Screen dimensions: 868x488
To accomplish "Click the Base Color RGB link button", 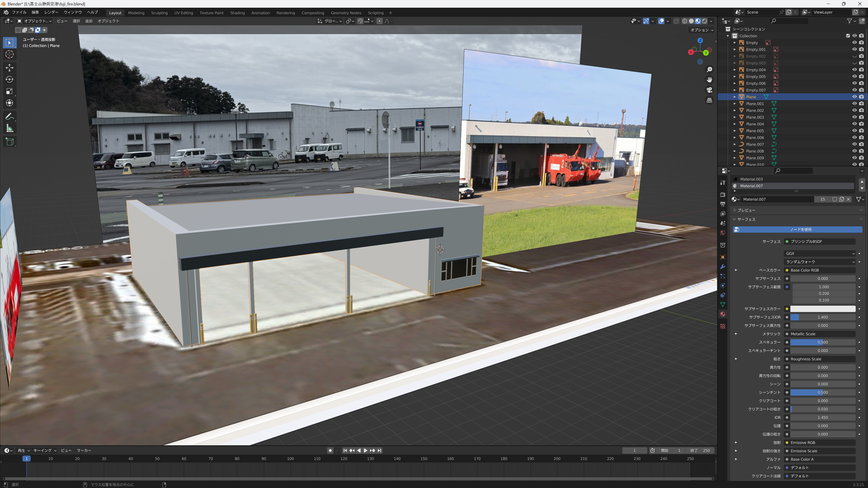I will [x=820, y=270].
